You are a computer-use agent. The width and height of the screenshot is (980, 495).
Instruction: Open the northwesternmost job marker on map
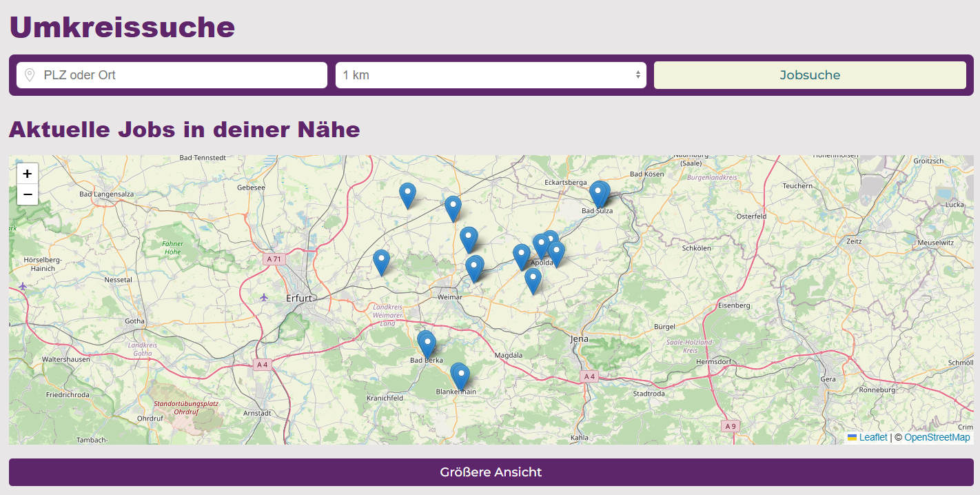pyautogui.click(x=407, y=195)
